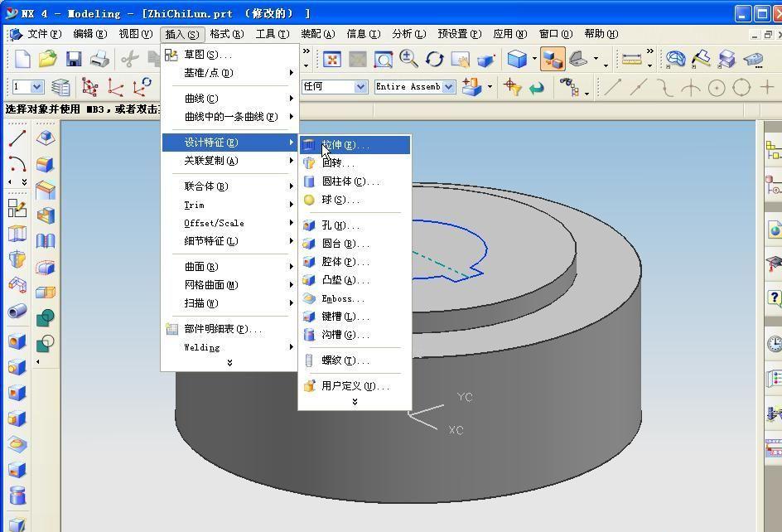Click the collapse arrow on left toolbar
The width and height of the screenshot is (782, 532).
pyautogui.click(x=9, y=181)
